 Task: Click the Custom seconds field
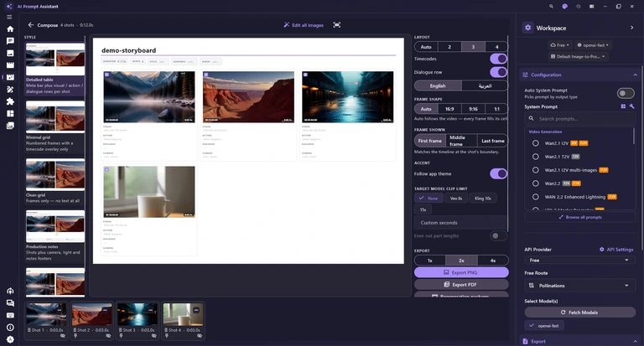tap(461, 223)
